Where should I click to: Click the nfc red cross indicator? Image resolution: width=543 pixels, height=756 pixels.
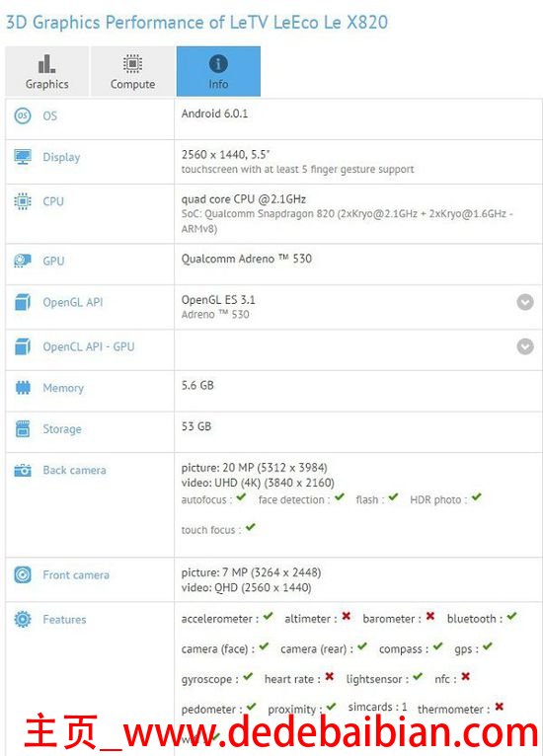(465, 676)
